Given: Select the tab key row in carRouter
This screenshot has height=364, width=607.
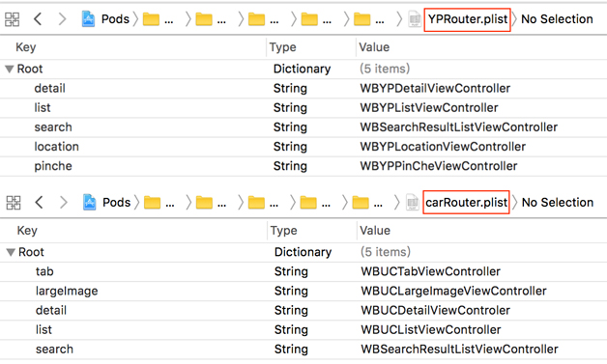Looking at the screenshot, I should tap(303, 271).
